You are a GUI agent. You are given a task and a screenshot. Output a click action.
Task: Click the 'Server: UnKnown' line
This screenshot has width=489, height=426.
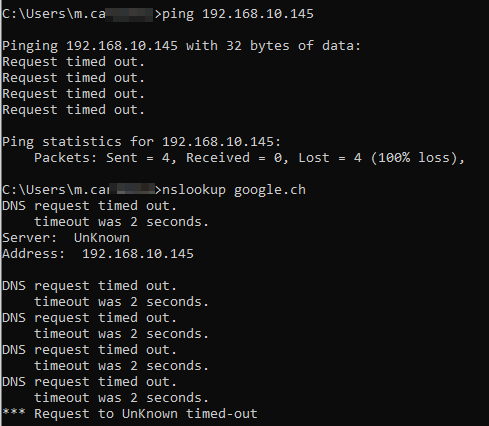point(66,238)
